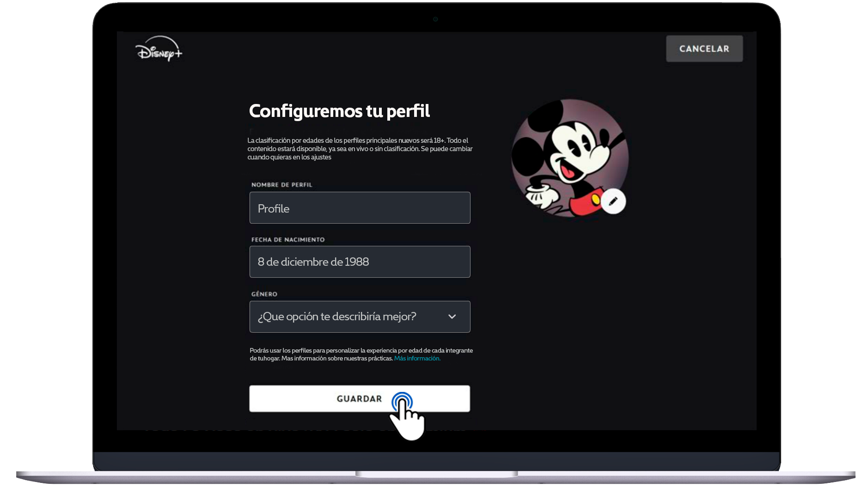Click the "FECHA DE NACIMIENTO" label

pyautogui.click(x=288, y=240)
